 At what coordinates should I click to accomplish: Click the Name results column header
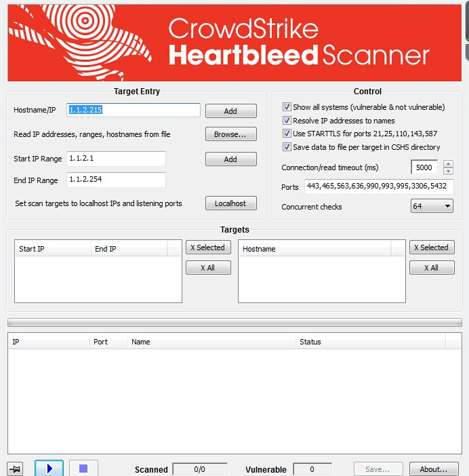[x=211, y=342]
